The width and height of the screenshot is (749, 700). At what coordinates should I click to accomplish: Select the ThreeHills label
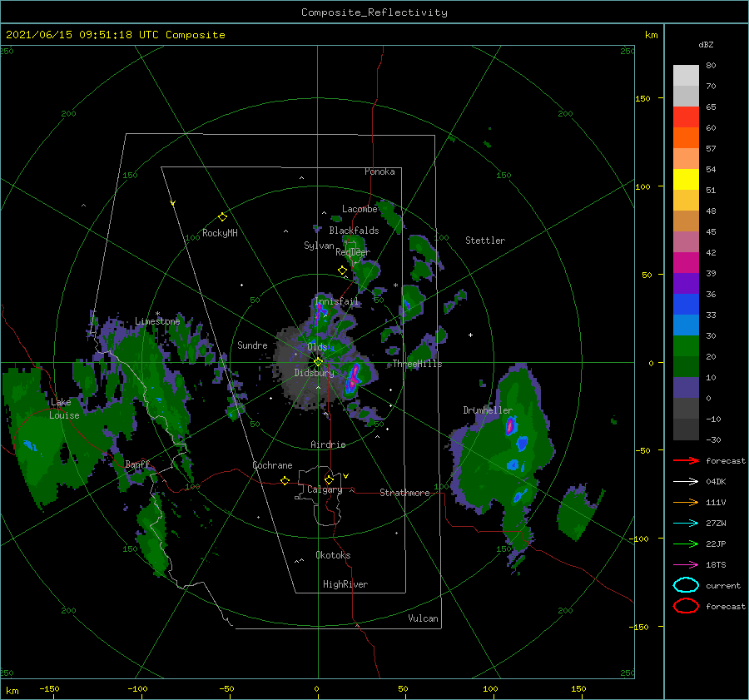tap(418, 364)
